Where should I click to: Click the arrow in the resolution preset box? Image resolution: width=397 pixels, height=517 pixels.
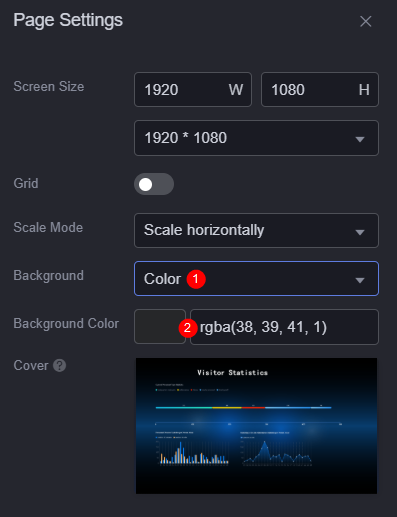(360, 139)
